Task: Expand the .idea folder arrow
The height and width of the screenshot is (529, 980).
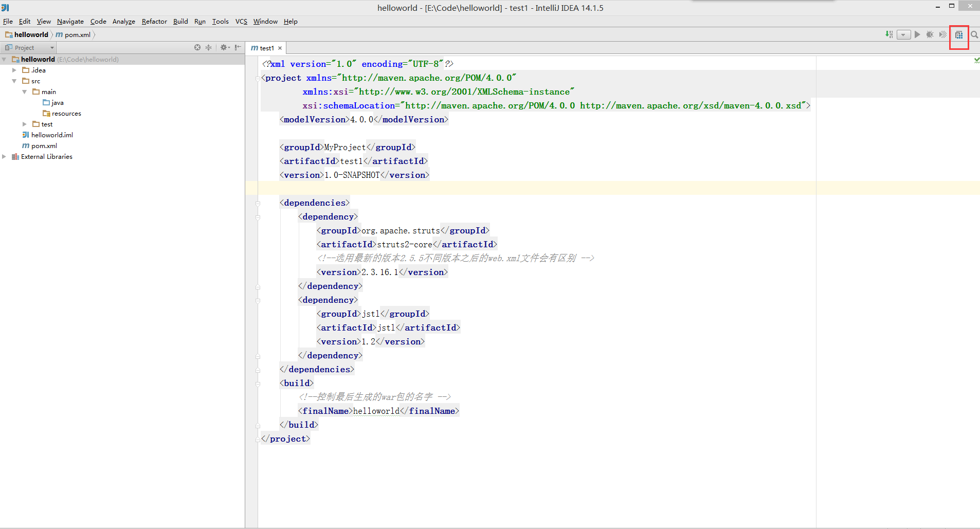Action: coord(14,70)
